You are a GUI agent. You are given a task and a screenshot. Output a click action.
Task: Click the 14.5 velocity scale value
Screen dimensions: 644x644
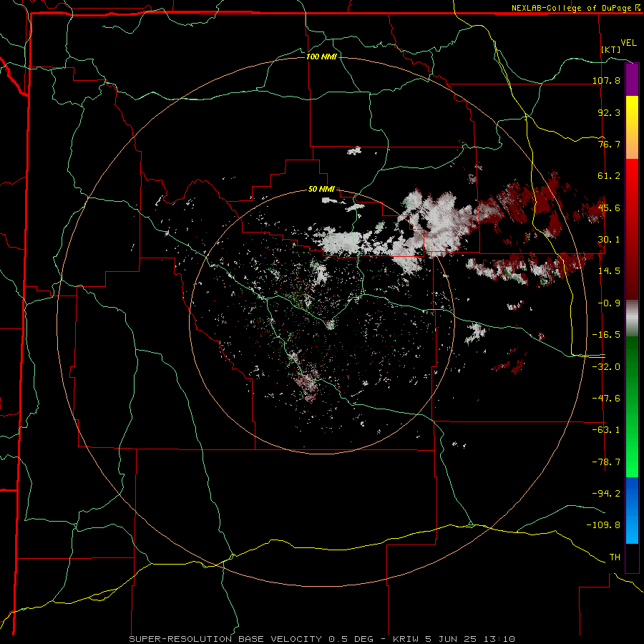[609, 271]
